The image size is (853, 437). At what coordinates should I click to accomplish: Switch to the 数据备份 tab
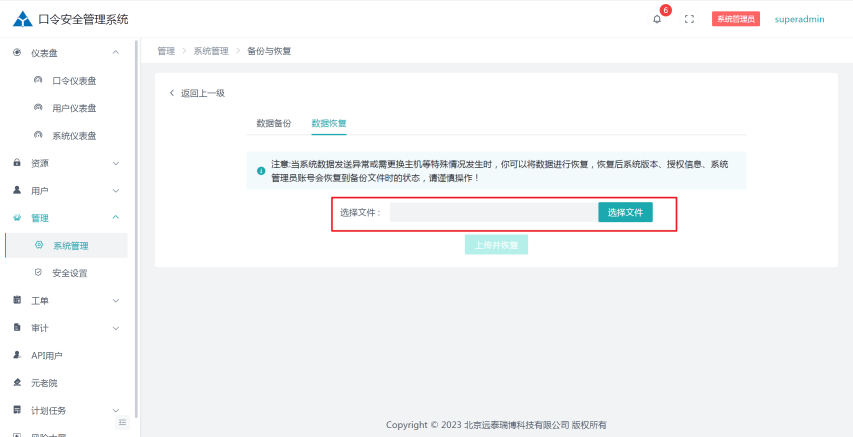point(273,123)
